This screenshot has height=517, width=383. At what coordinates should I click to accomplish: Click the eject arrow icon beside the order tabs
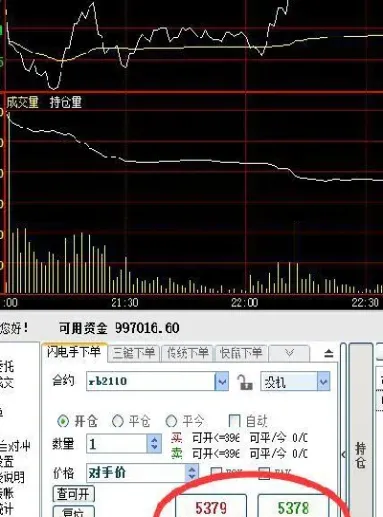tap(329, 353)
